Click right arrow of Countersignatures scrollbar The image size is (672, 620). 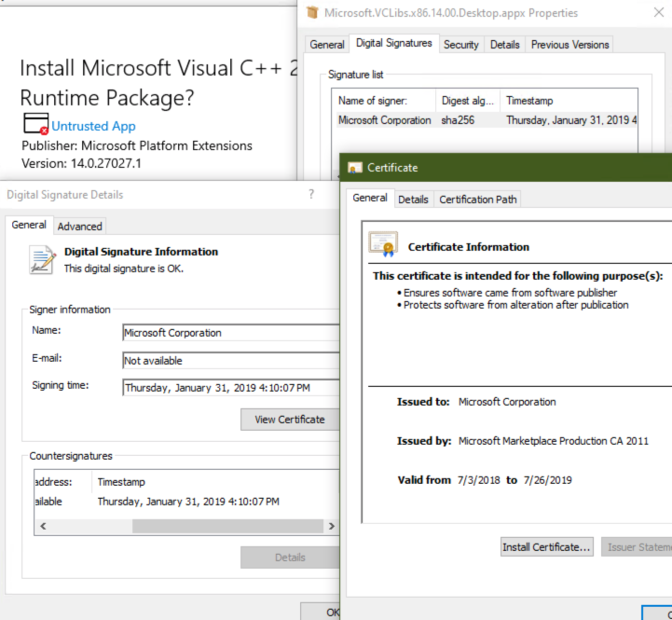tap(331, 526)
